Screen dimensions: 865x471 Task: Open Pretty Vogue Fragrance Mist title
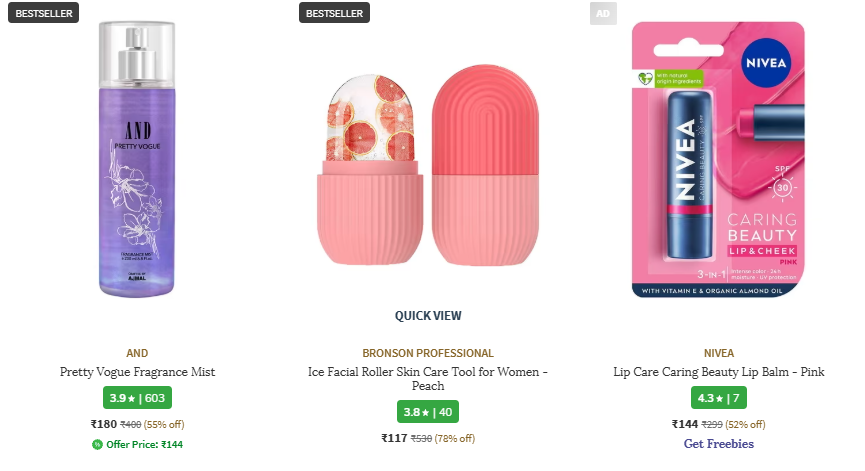click(137, 372)
